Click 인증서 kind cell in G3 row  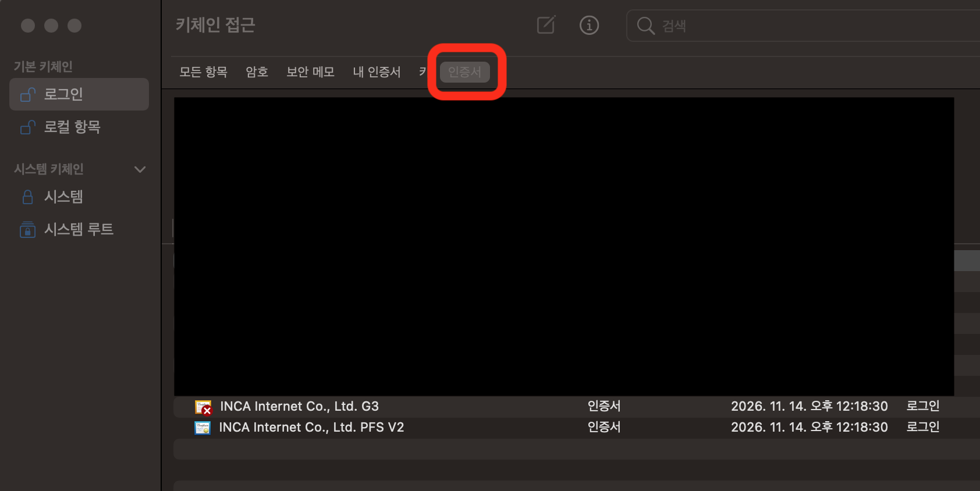coord(604,406)
